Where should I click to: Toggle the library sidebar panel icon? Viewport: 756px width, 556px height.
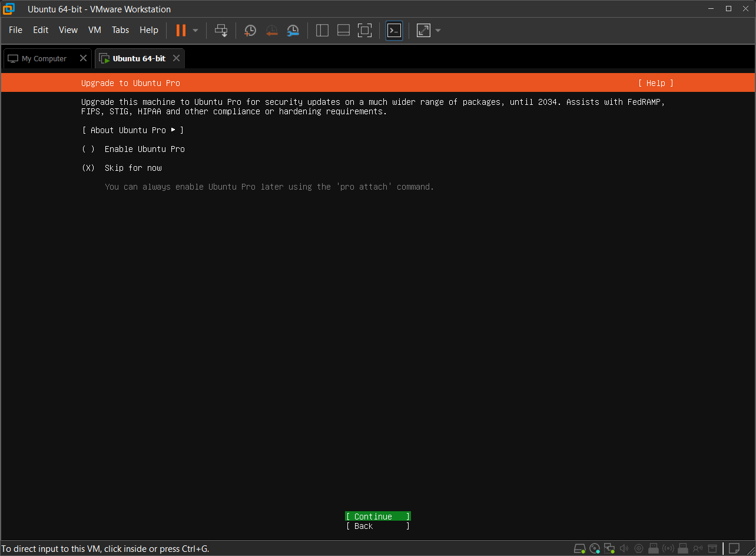pyautogui.click(x=322, y=31)
